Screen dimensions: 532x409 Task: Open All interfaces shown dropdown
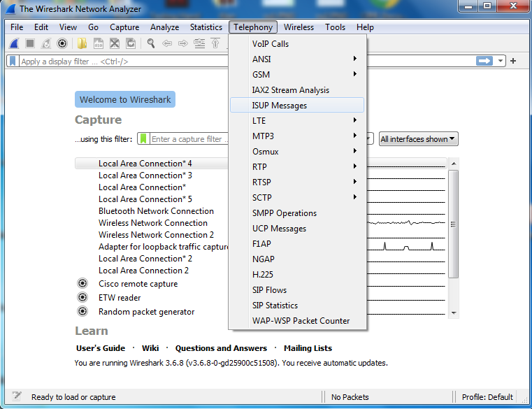click(x=418, y=139)
